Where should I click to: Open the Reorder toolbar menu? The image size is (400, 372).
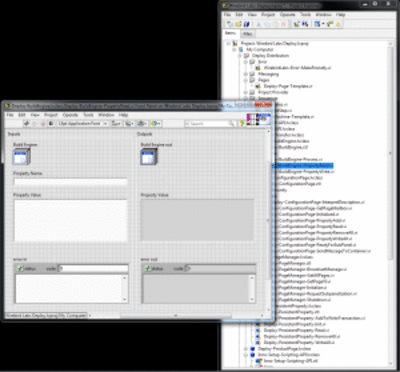(156, 124)
